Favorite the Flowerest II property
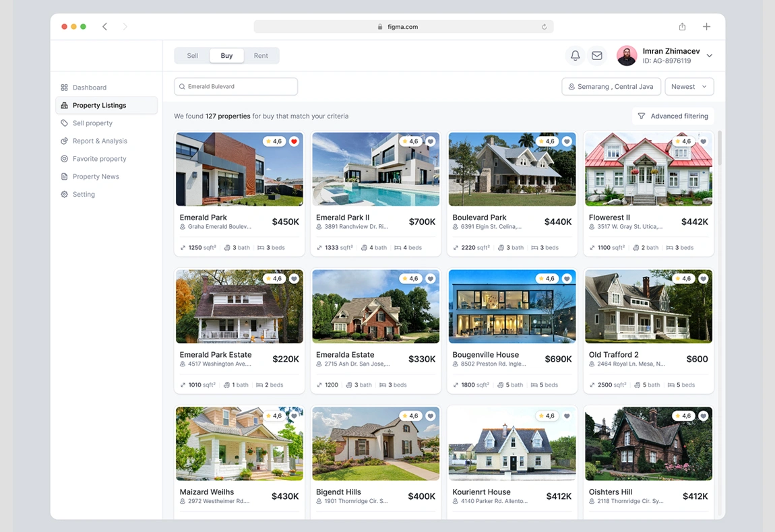 (703, 141)
